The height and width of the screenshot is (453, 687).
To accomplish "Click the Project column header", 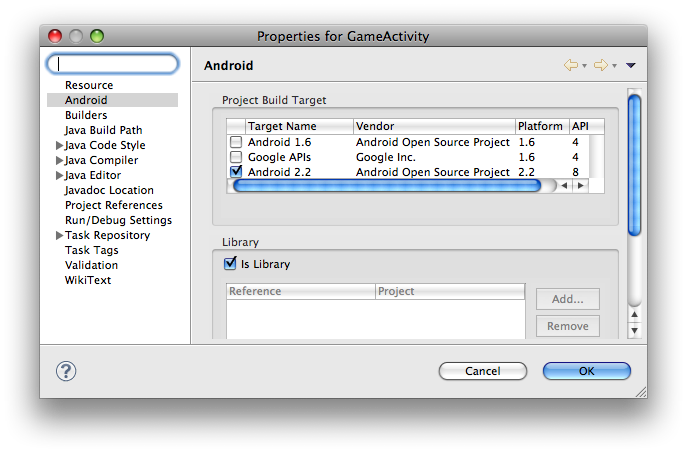I will 450,291.
